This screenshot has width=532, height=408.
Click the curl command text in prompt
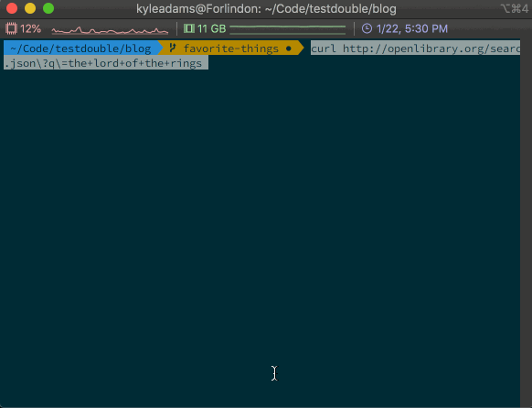click(415, 48)
